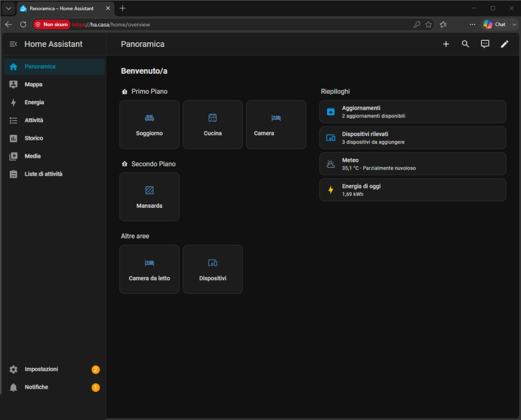
Task: Open Notifiche panel
Action: (54, 387)
